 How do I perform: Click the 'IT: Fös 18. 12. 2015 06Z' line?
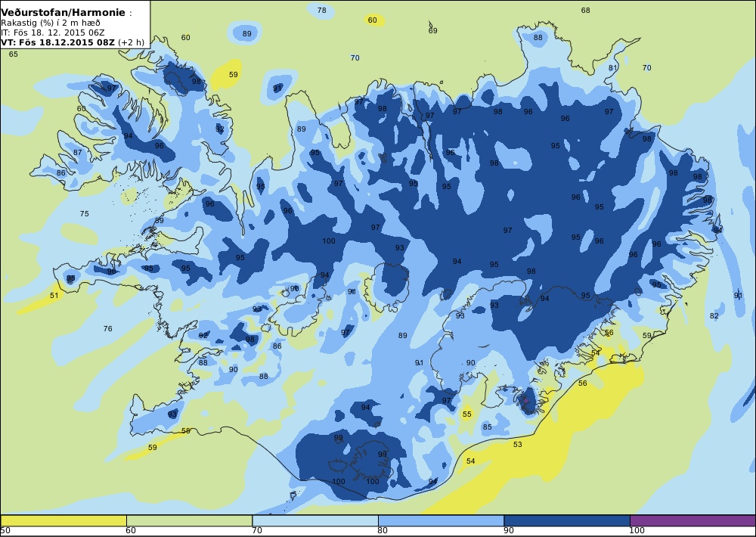pyautogui.click(x=53, y=33)
